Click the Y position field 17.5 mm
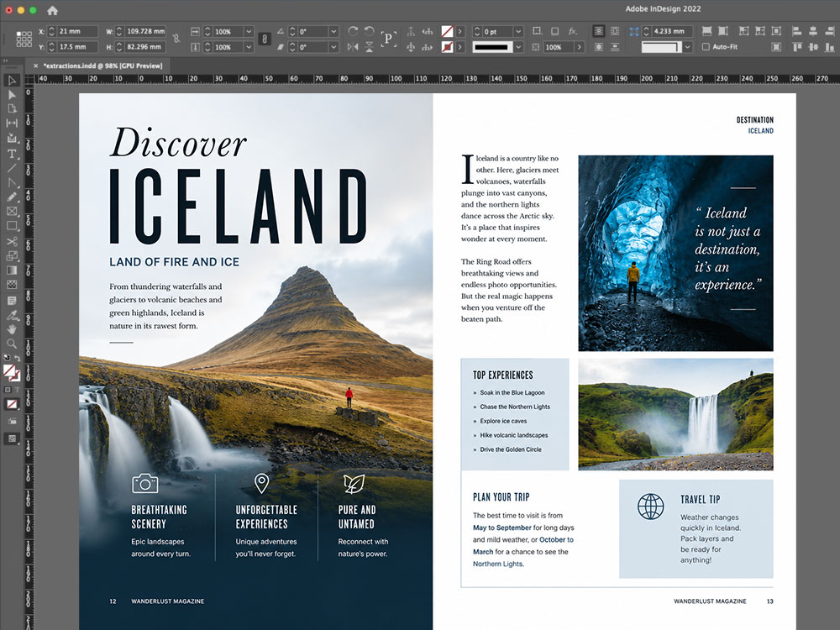 tap(77, 47)
